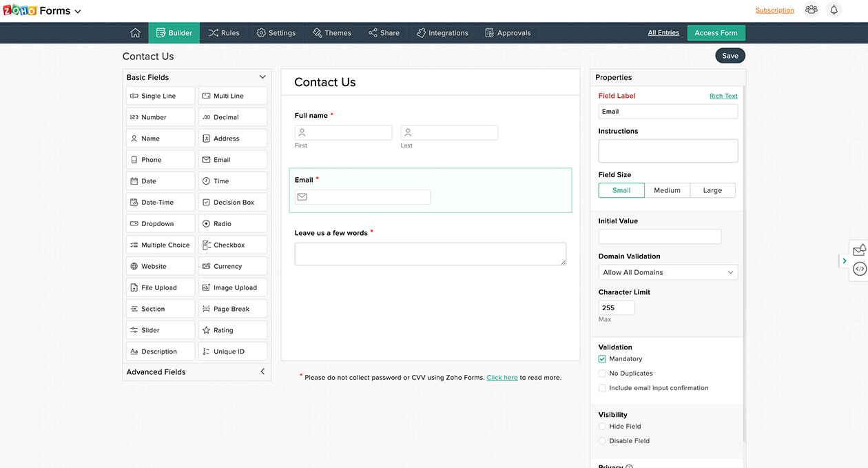
Task: Add a Section field
Action: [x=161, y=309]
